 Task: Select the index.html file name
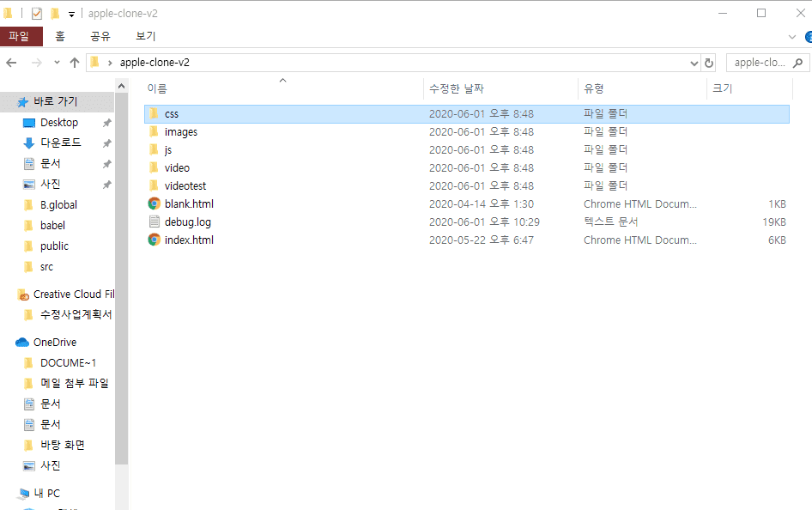click(189, 240)
